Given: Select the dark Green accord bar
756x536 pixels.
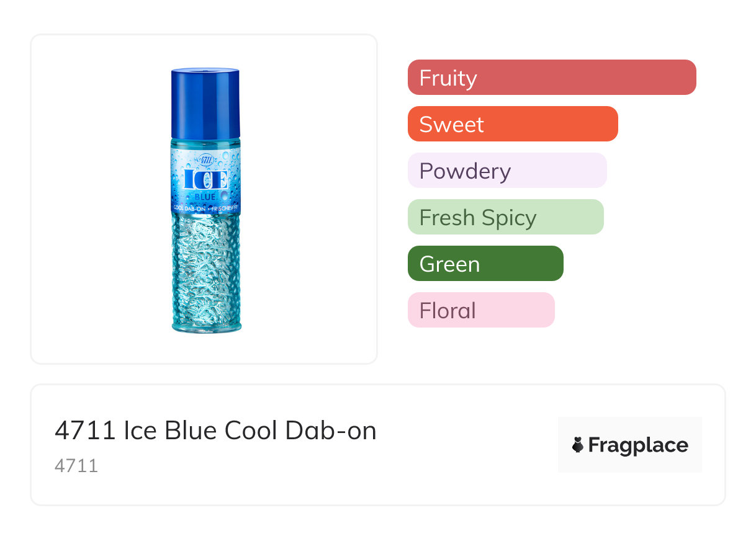Looking at the screenshot, I should (x=485, y=264).
